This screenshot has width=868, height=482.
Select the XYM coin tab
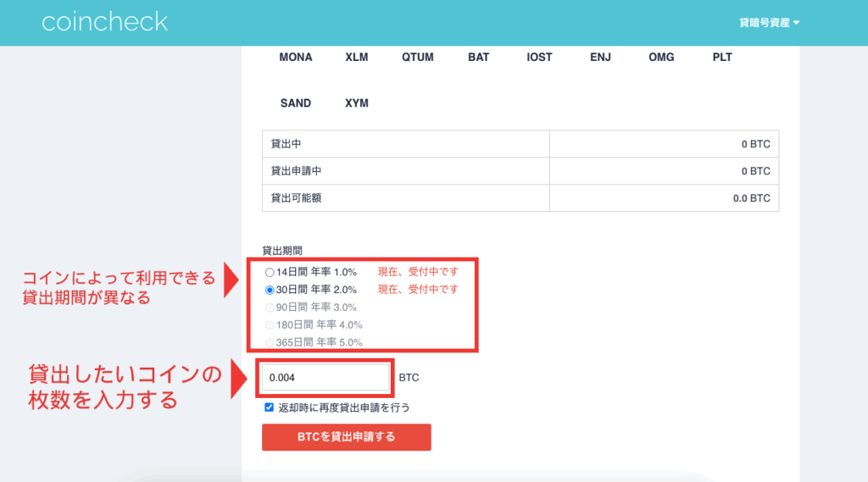pyautogui.click(x=357, y=103)
